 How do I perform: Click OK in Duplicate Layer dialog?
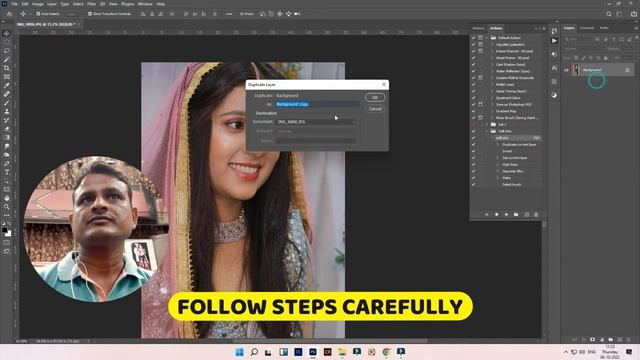click(x=375, y=98)
